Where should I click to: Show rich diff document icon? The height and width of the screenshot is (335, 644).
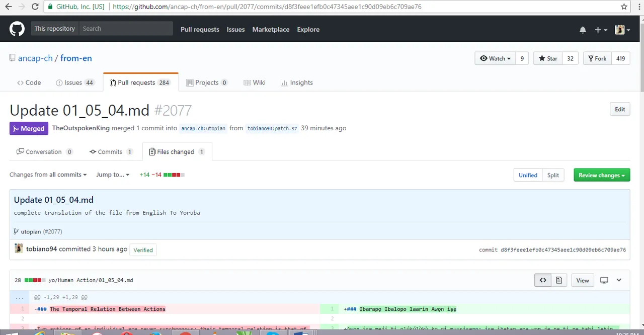pyautogui.click(x=559, y=280)
